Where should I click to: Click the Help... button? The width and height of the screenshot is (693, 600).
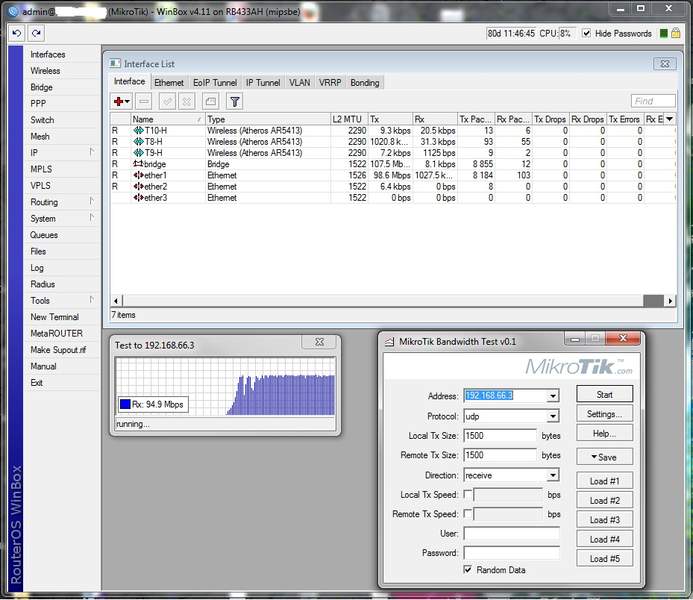(x=604, y=433)
